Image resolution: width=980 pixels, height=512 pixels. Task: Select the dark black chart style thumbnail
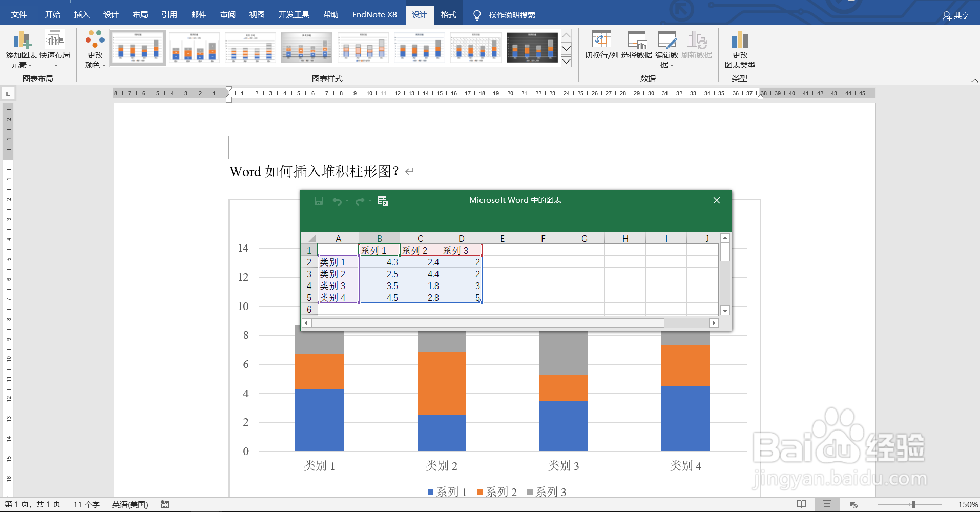click(x=532, y=48)
